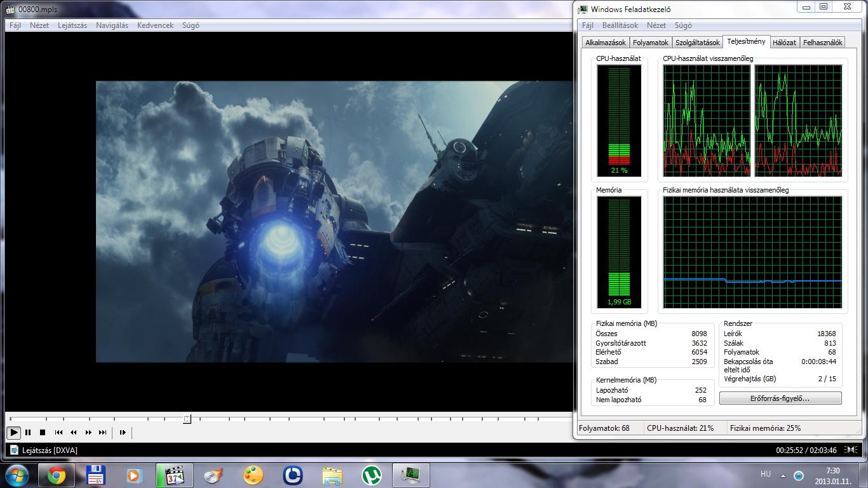The height and width of the screenshot is (488, 868).
Task: Click the CPU-használat: 21% status bar text
Action: coord(680,428)
